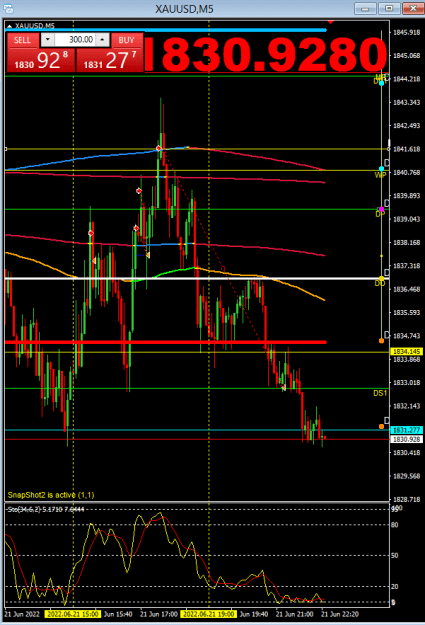Click the cyan dot near WP level
The height and width of the screenshot is (625, 425).
(x=382, y=169)
